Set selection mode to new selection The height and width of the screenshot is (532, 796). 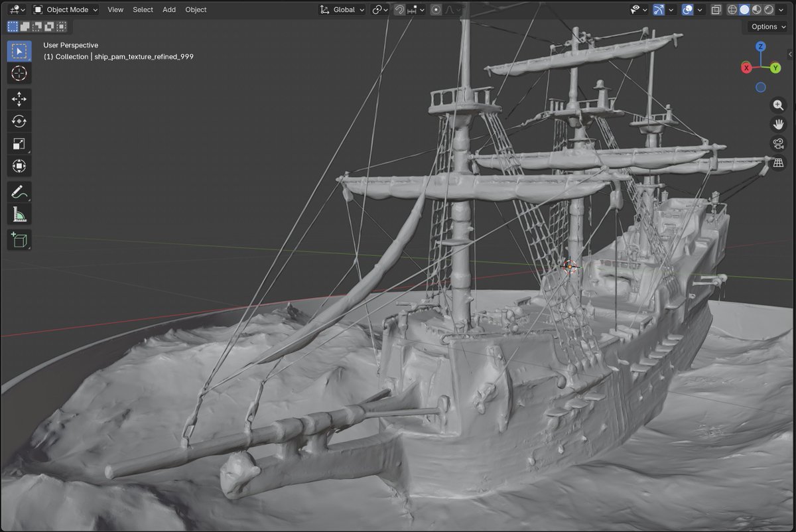click(13, 27)
